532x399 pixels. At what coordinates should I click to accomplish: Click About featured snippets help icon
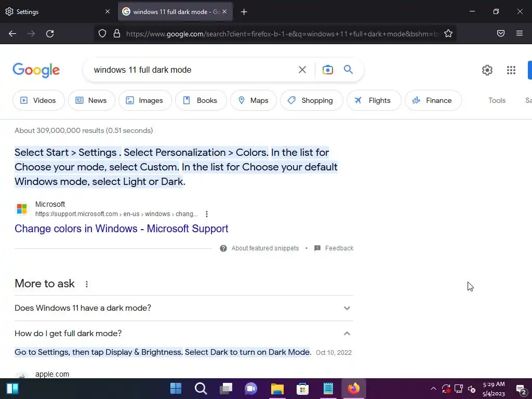[223, 248]
